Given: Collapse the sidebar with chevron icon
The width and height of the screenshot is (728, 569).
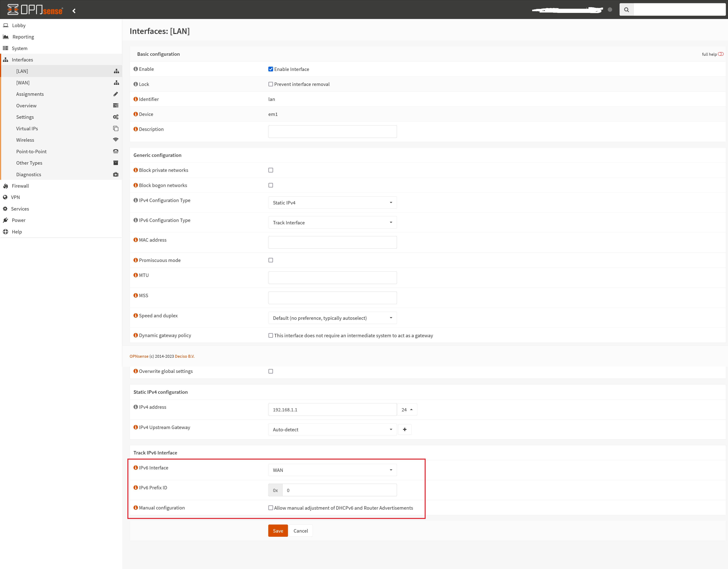Looking at the screenshot, I should [x=74, y=11].
